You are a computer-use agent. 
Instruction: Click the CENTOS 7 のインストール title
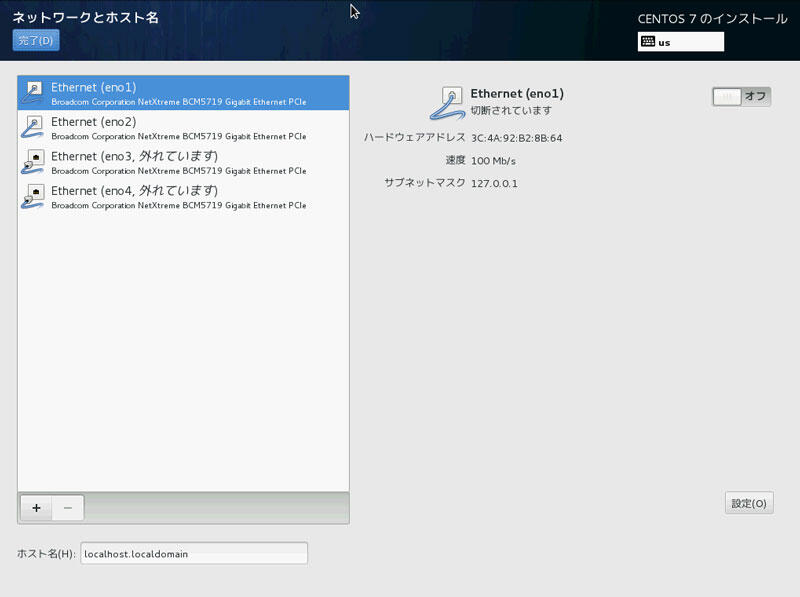pyautogui.click(x=712, y=19)
